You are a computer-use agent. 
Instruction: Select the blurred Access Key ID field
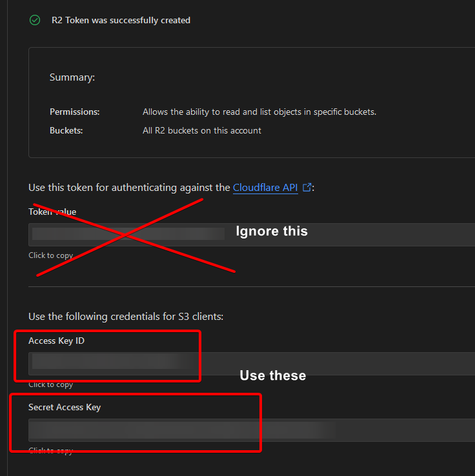(252, 363)
